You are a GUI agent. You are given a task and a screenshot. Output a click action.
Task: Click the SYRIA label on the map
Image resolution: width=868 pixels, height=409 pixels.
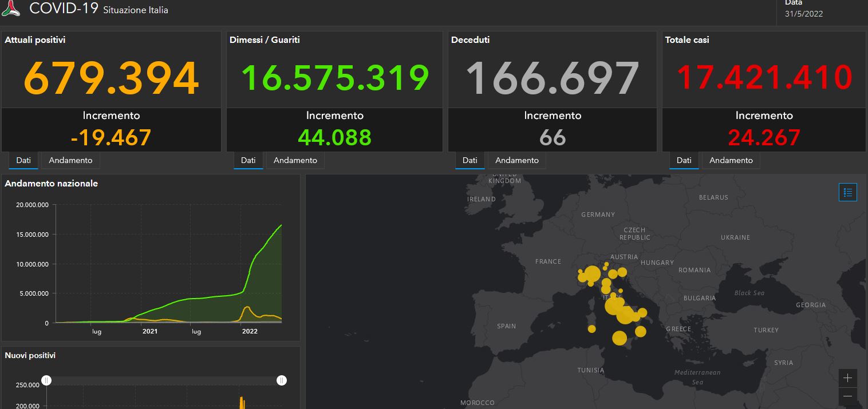[x=783, y=363]
